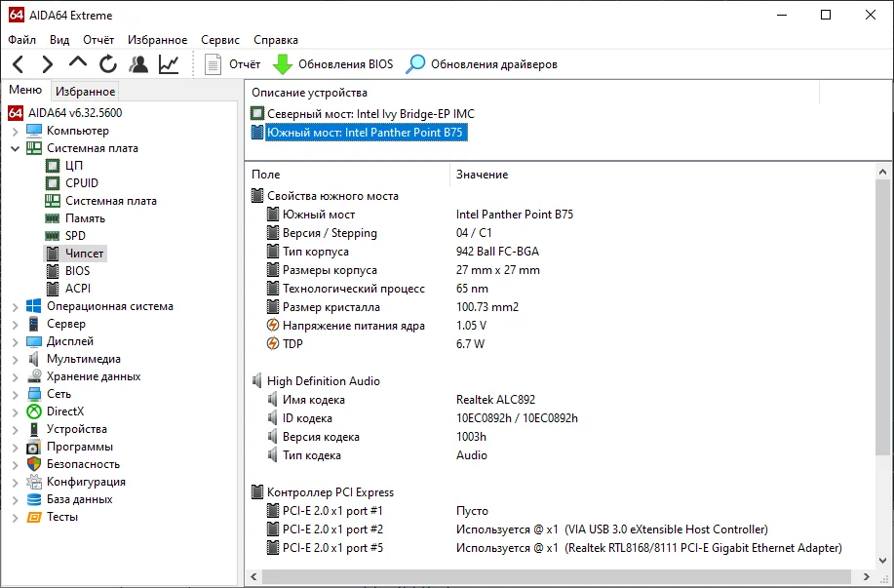Screen dimensions: 894x588
Task: Switch to the Избранное tab in sidebar
Action: [x=86, y=92]
